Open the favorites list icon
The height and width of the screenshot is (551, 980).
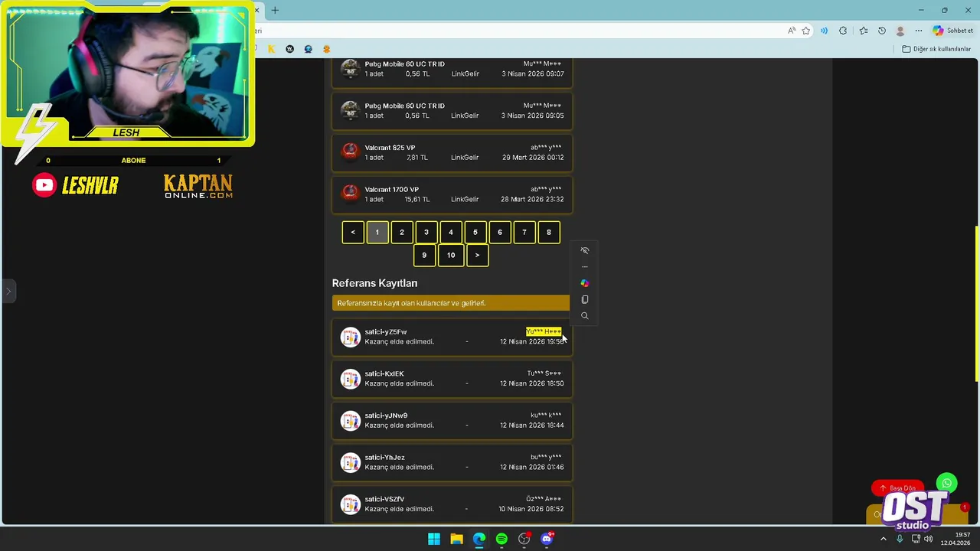click(864, 31)
